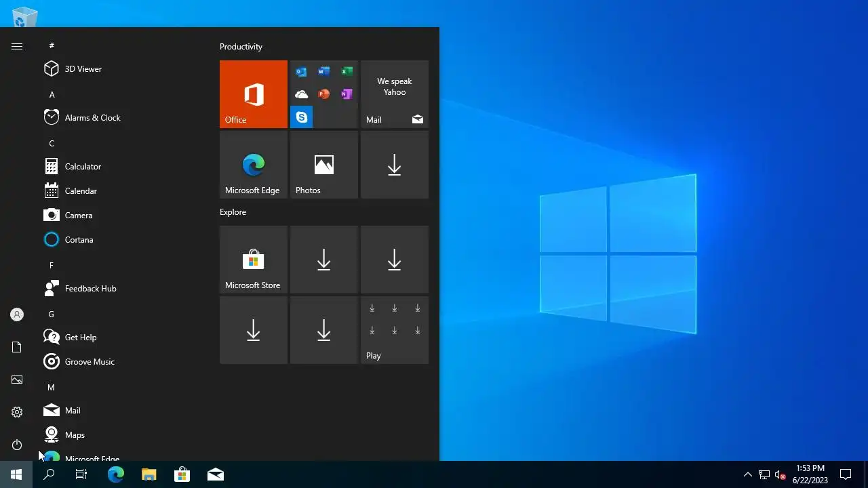Launch the Maps app
The image size is (868, 488).
[x=122, y=435]
